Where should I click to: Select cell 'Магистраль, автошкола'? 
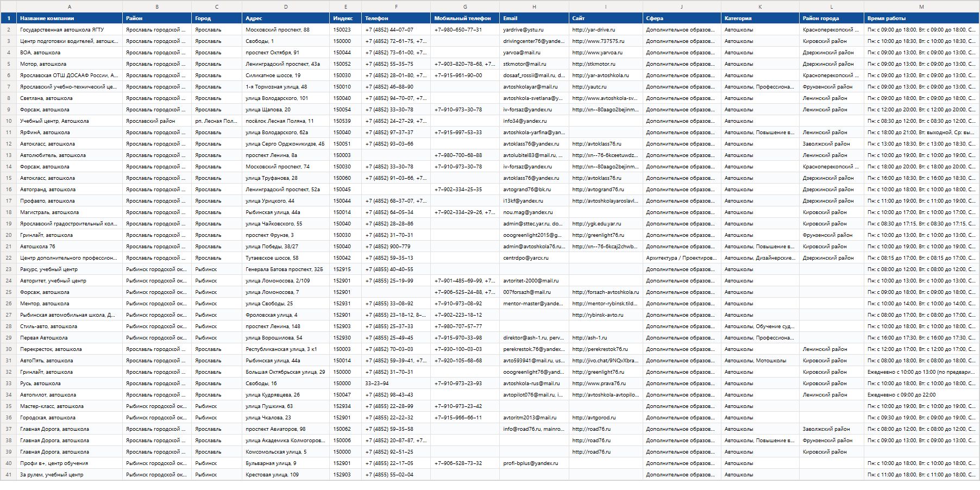(x=70, y=212)
